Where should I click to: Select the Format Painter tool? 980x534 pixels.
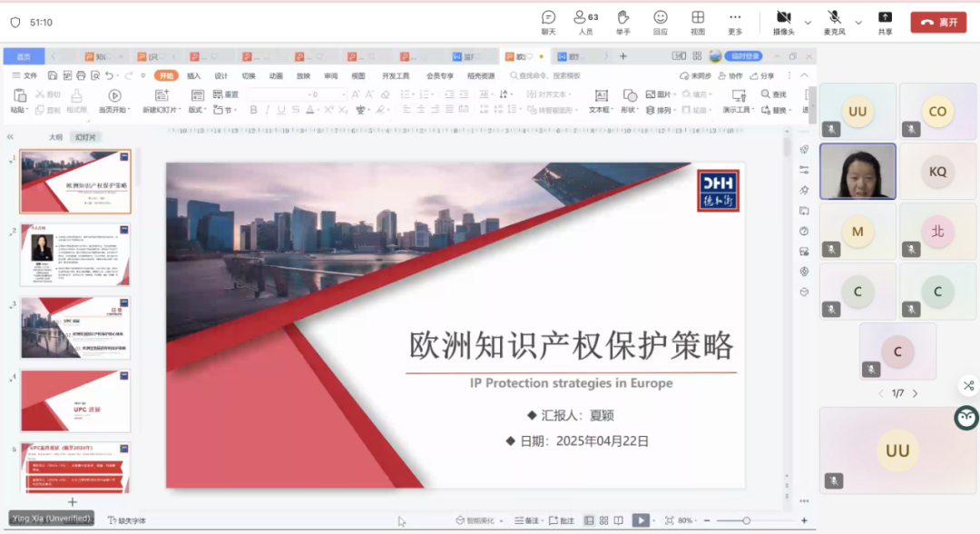pos(75,102)
